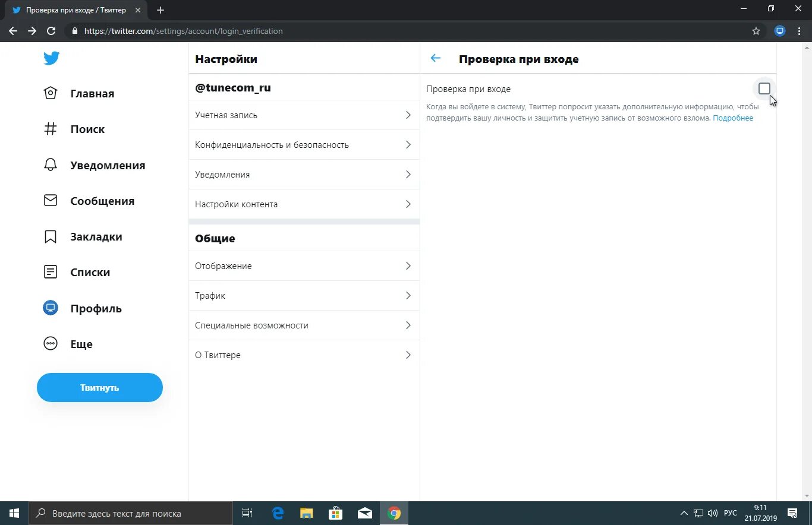Click the browser address bar URL
Image resolution: width=812 pixels, height=525 pixels.
click(183, 31)
